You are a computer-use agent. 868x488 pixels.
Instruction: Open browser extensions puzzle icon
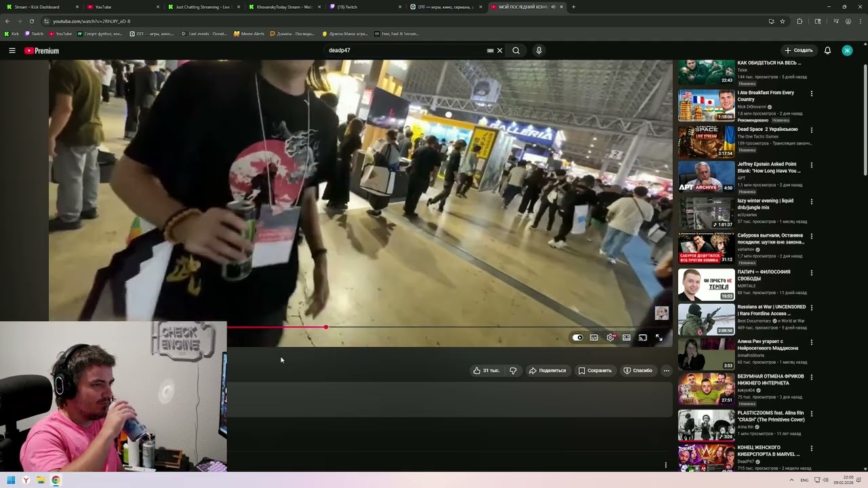[800, 21]
